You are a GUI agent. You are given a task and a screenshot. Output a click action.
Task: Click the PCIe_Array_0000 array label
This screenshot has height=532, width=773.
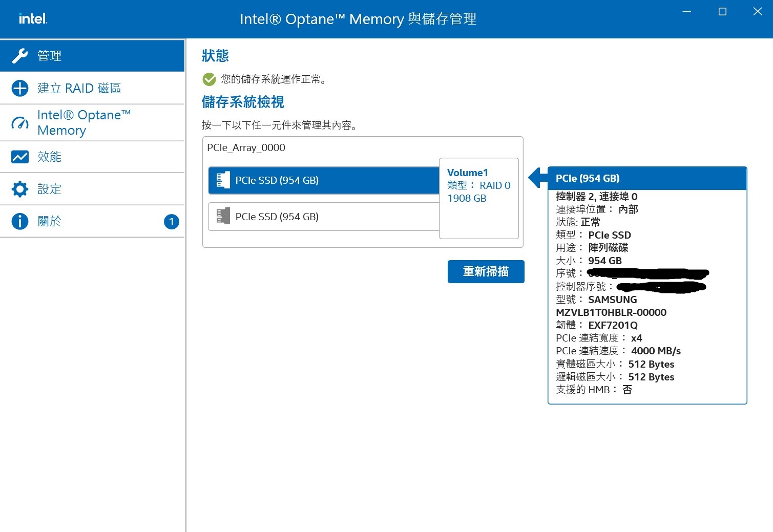[246, 148]
